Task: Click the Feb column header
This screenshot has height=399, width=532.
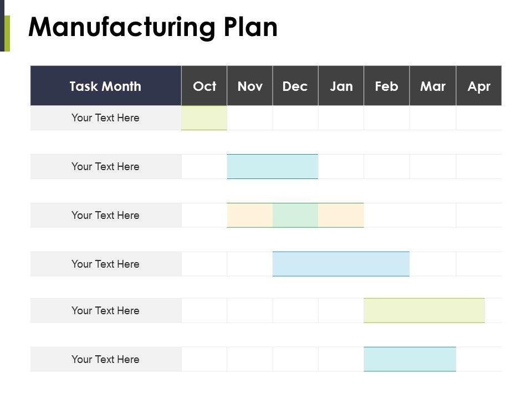Action: (387, 86)
